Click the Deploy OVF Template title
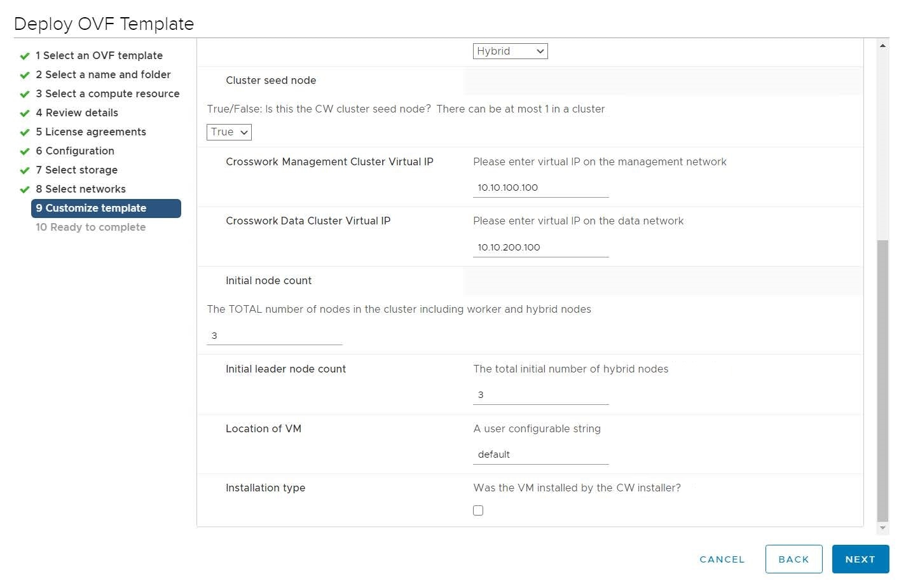 (104, 24)
